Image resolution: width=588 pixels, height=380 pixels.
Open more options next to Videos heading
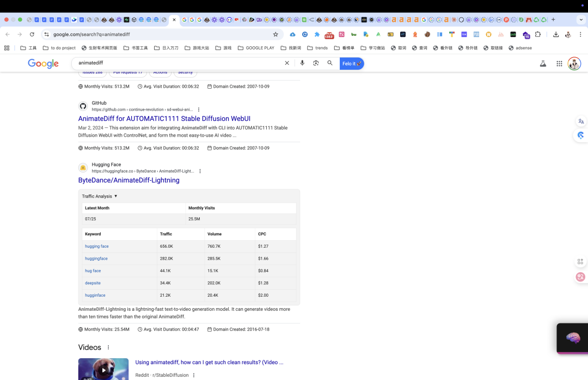point(108,347)
